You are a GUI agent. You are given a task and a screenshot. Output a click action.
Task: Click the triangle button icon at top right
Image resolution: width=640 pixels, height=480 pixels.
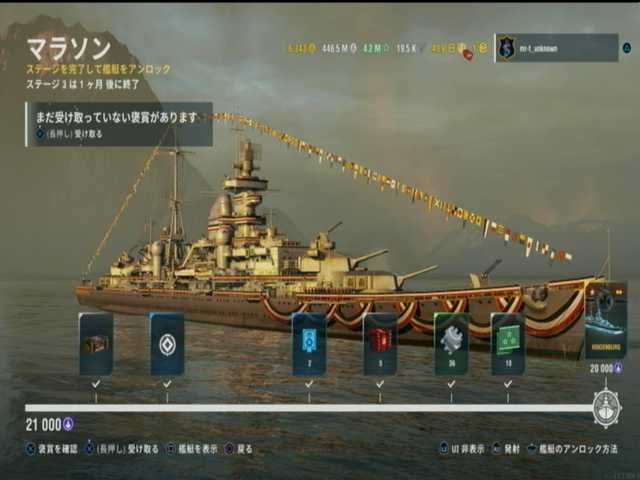(x=627, y=48)
